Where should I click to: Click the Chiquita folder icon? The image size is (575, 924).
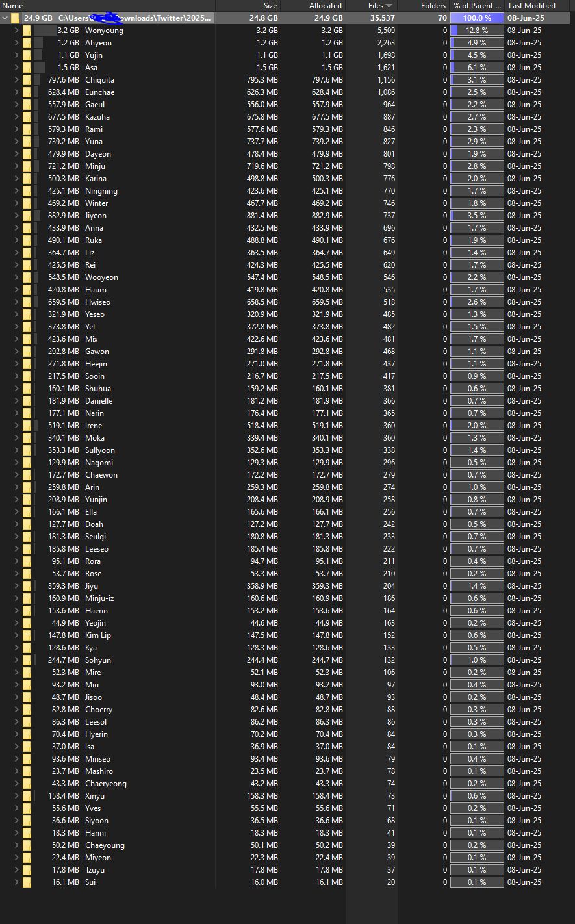click(x=27, y=80)
